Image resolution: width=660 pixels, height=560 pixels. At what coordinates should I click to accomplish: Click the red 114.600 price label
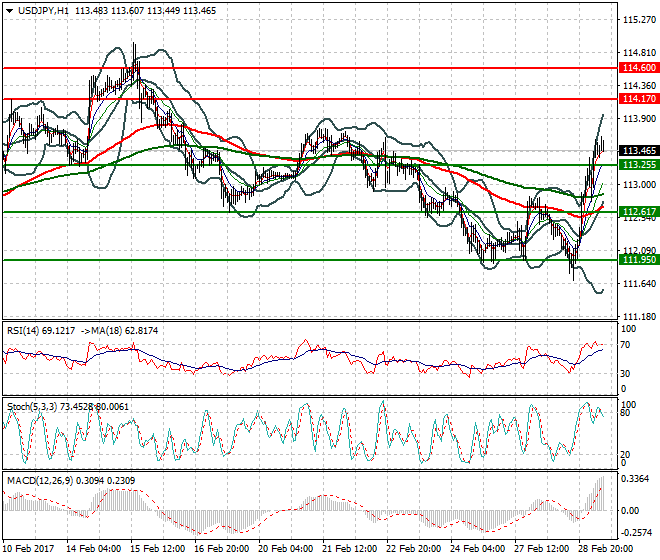638,67
